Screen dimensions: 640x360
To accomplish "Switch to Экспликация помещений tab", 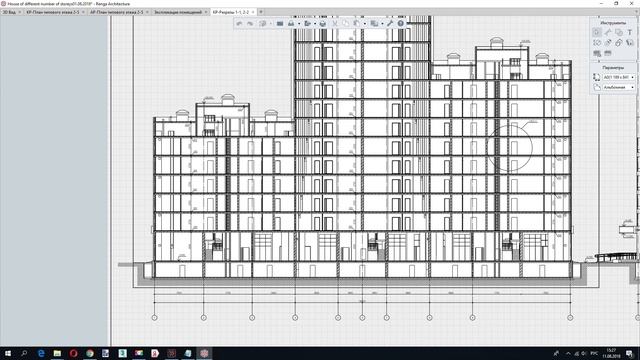I will (178, 12).
